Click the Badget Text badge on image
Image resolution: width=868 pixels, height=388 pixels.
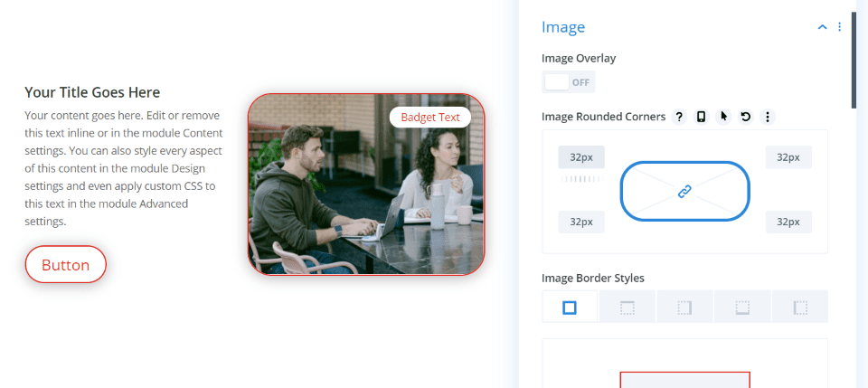430,117
